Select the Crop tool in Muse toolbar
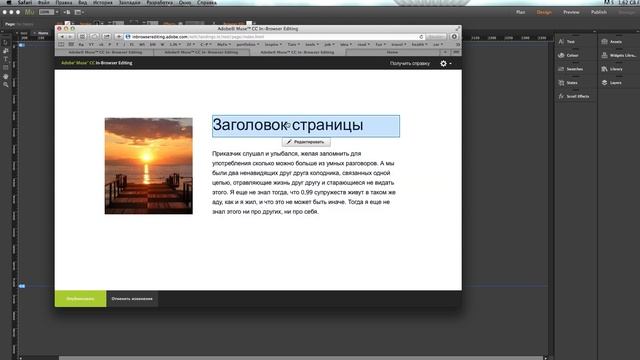This screenshot has width=640, height=360. click(5, 51)
